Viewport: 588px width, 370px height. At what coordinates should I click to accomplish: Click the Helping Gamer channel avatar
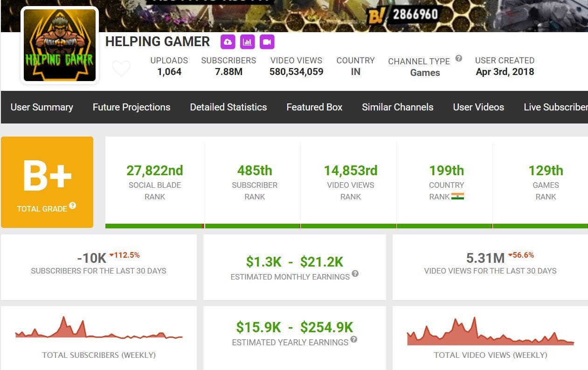pyautogui.click(x=59, y=45)
